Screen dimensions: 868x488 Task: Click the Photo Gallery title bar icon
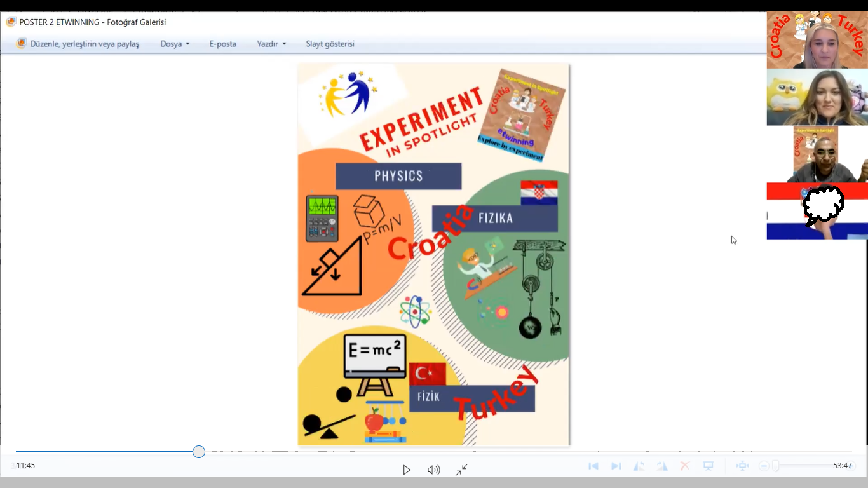coord(11,22)
